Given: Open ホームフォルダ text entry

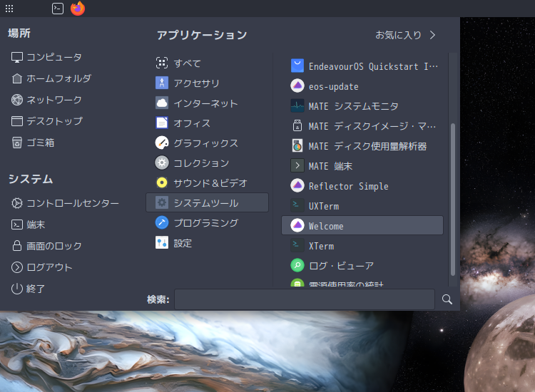Looking at the screenshot, I should (59, 78).
